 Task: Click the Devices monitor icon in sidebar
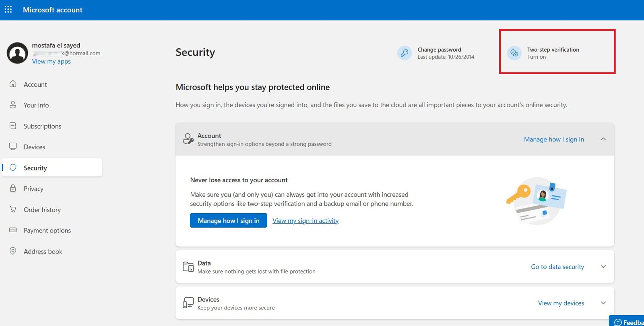(x=13, y=146)
